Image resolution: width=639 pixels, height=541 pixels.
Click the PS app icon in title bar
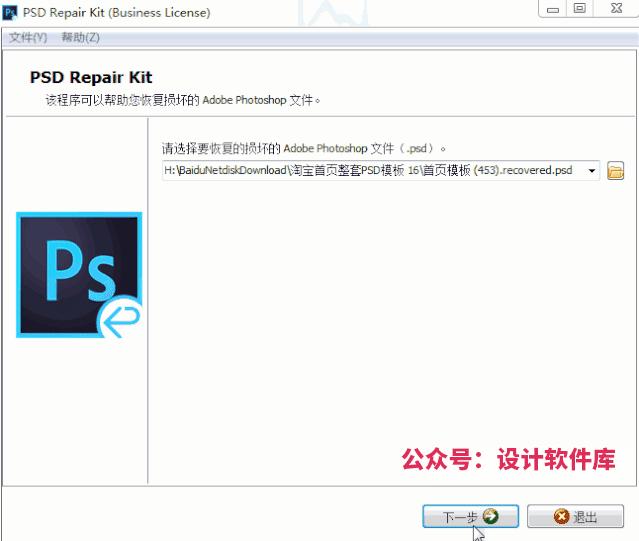(x=10, y=13)
